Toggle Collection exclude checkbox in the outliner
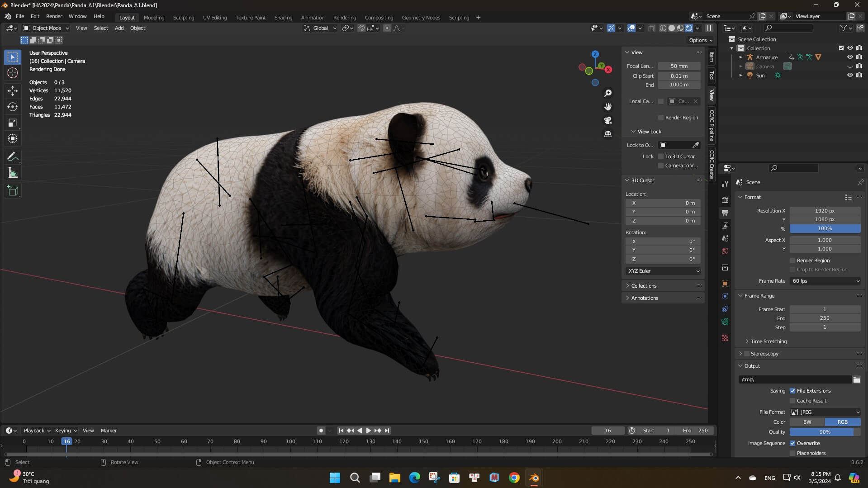Viewport: 868px width, 488px height. (841, 48)
